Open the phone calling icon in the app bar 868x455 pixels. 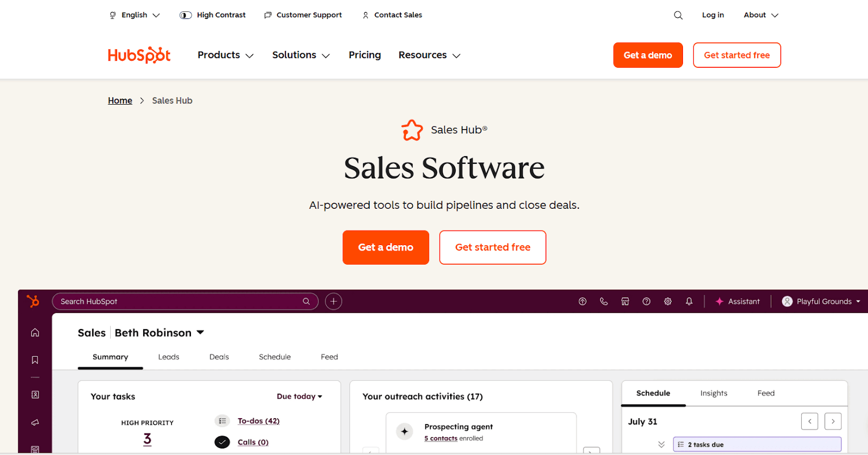(604, 302)
